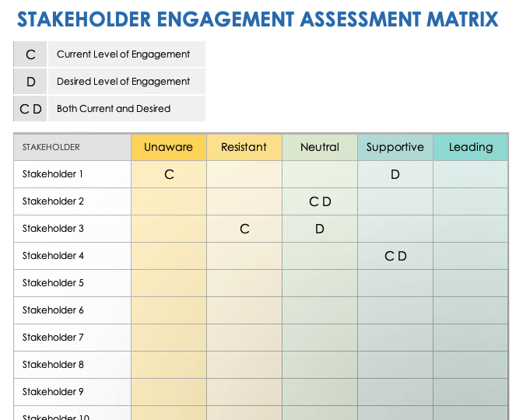The height and width of the screenshot is (420, 523).
Task: Select the Supportive column header
Action: 395,147
